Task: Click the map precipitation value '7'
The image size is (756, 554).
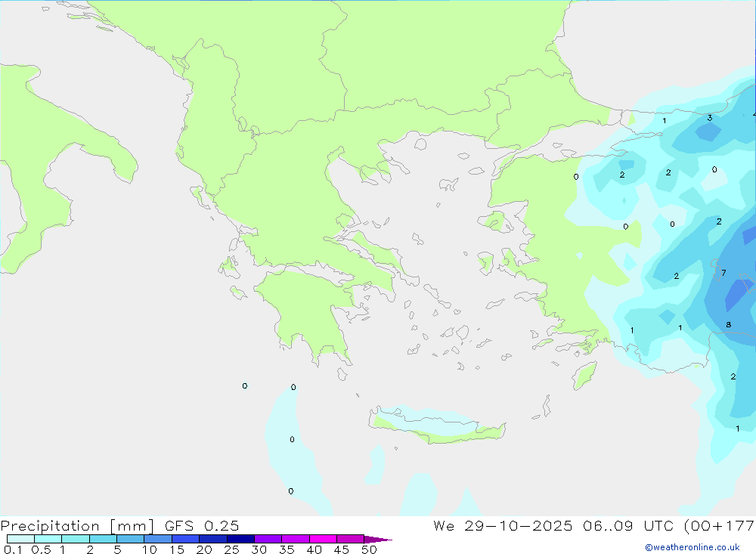Action: 723,273
